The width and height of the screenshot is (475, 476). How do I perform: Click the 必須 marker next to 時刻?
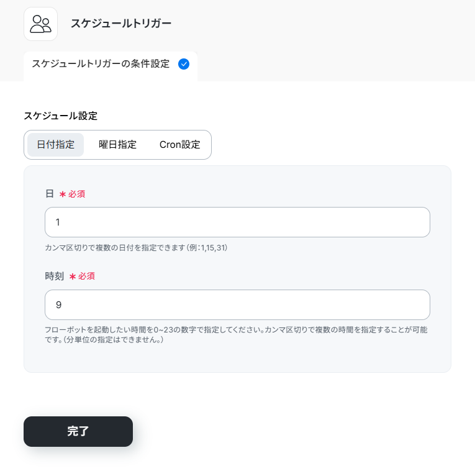[x=86, y=276]
